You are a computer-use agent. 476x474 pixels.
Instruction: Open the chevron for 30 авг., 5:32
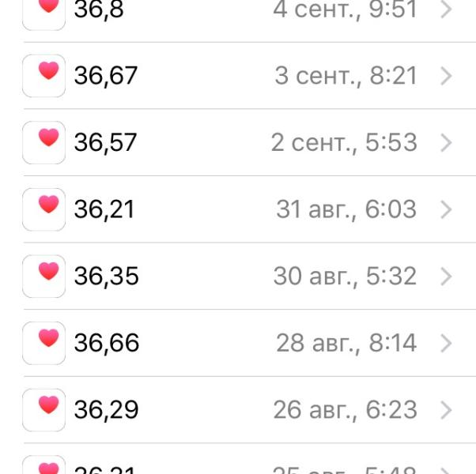click(446, 276)
